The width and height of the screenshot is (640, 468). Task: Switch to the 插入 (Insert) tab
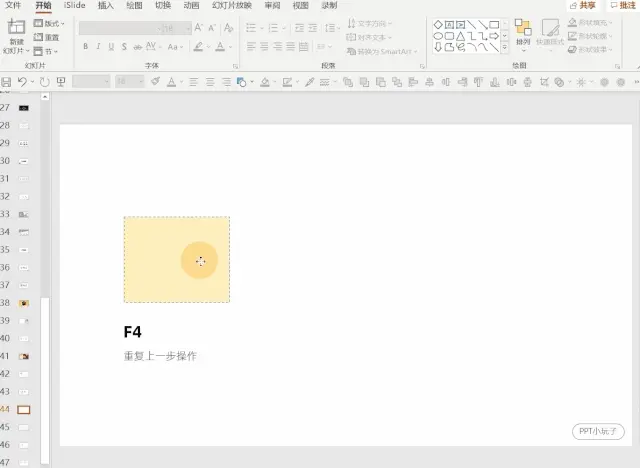(106, 5)
